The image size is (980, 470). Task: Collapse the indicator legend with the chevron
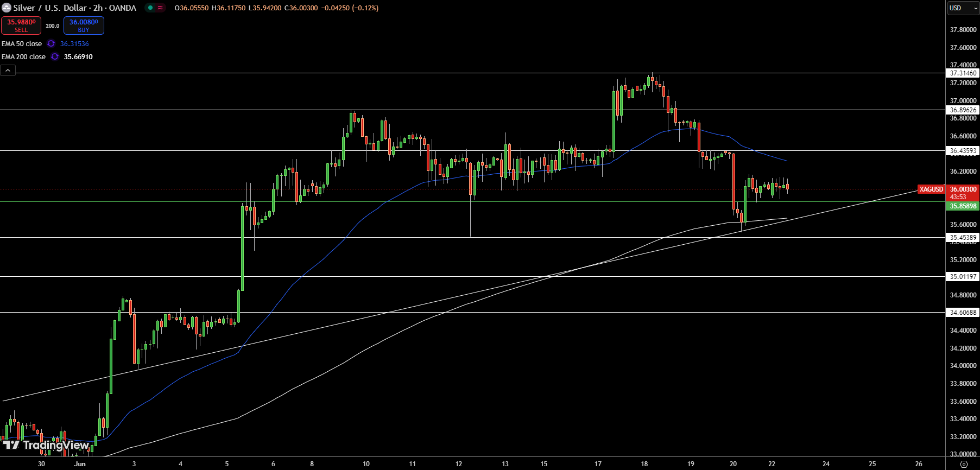[x=8, y=70]
